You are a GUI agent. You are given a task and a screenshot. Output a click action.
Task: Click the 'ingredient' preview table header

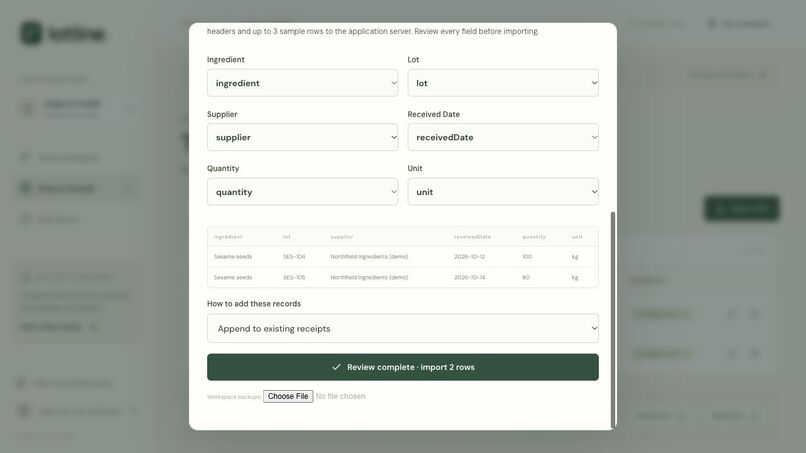point(228,237)
